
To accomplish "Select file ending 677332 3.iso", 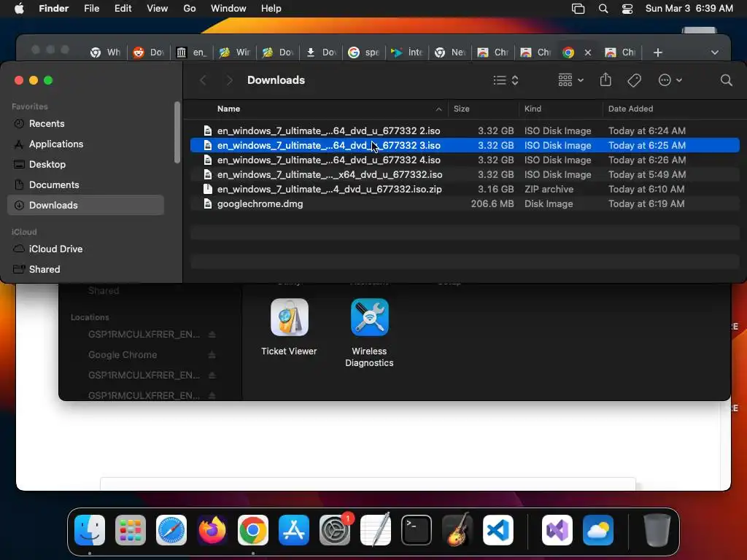I will 465,145.
